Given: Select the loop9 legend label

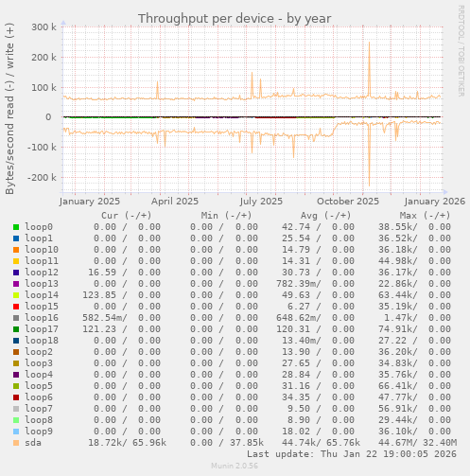Looking at the screenshot, I should [x=39, y=432].
